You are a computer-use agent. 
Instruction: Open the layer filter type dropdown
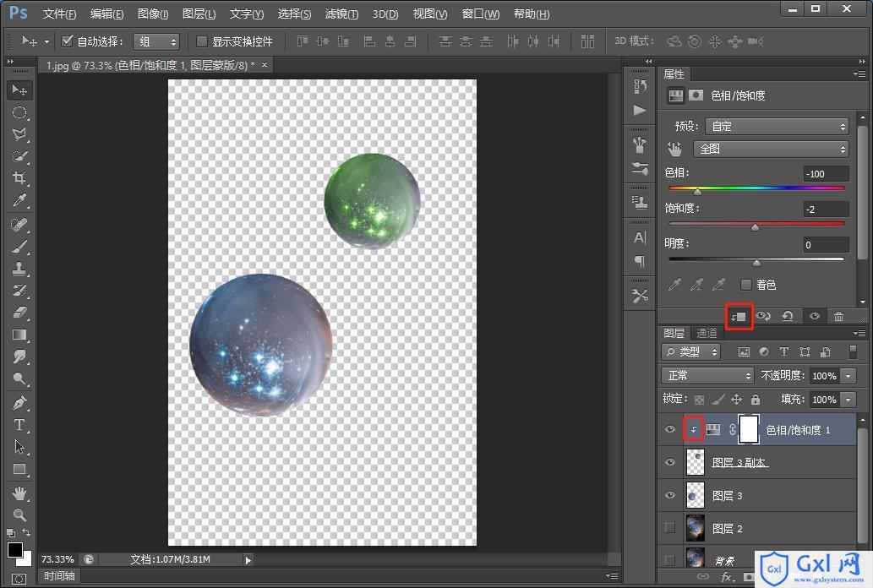tap(691, 352)
